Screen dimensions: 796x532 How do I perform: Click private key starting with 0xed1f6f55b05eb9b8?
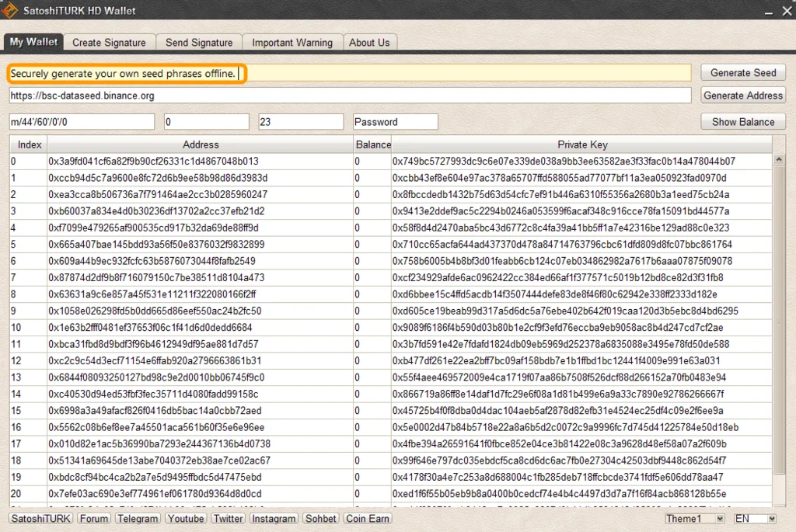559,494
